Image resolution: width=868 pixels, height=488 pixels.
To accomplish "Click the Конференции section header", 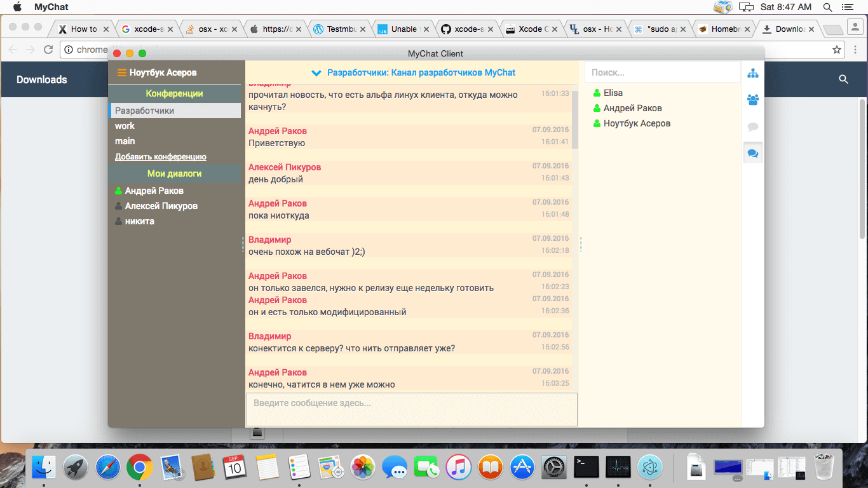I will click(x=175, y=93).
